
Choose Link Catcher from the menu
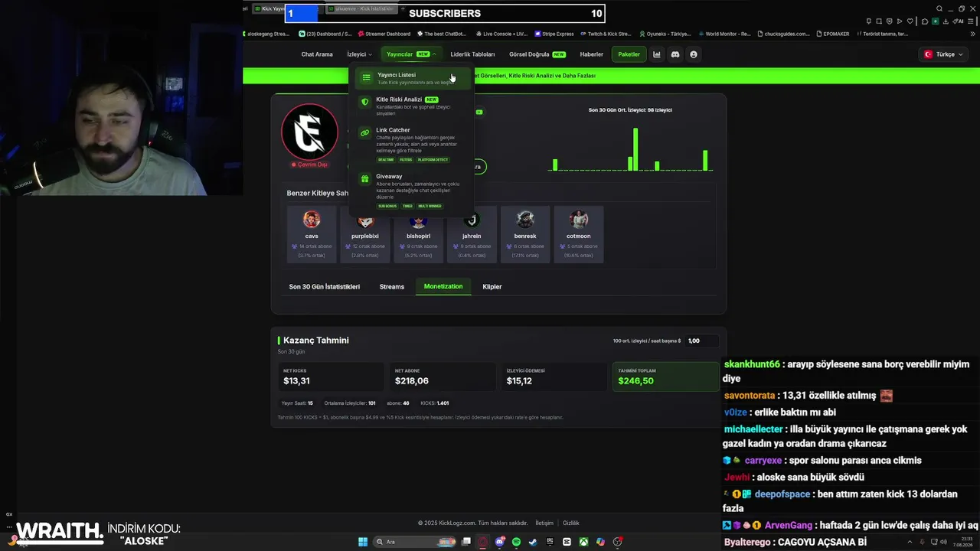(x=412, y=145)
